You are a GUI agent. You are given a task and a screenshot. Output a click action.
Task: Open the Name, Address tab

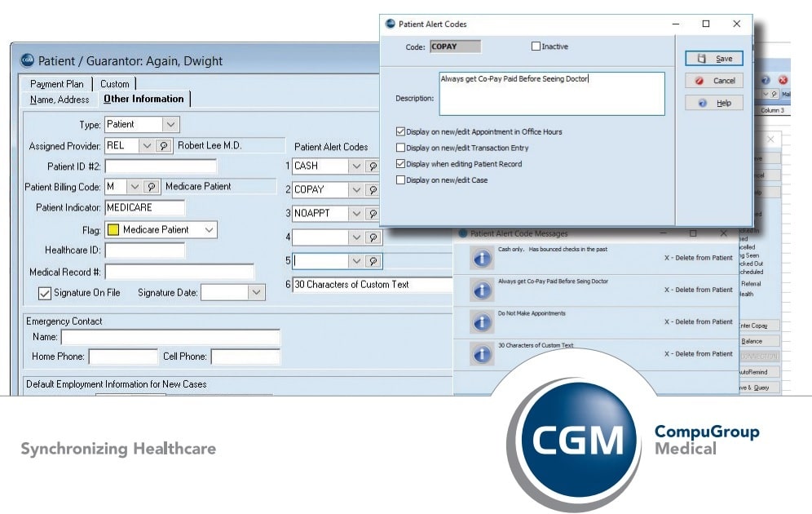60,100
